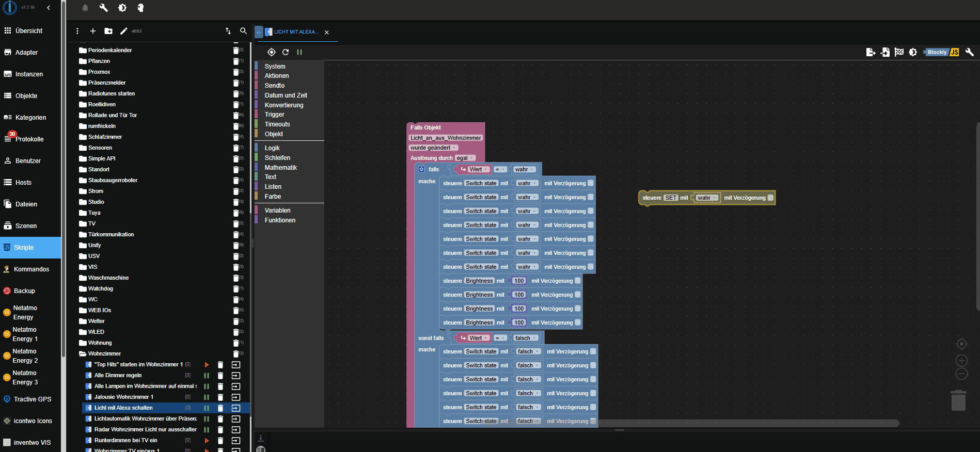
Task: Click the import blocks file icon
Action: 885,52
